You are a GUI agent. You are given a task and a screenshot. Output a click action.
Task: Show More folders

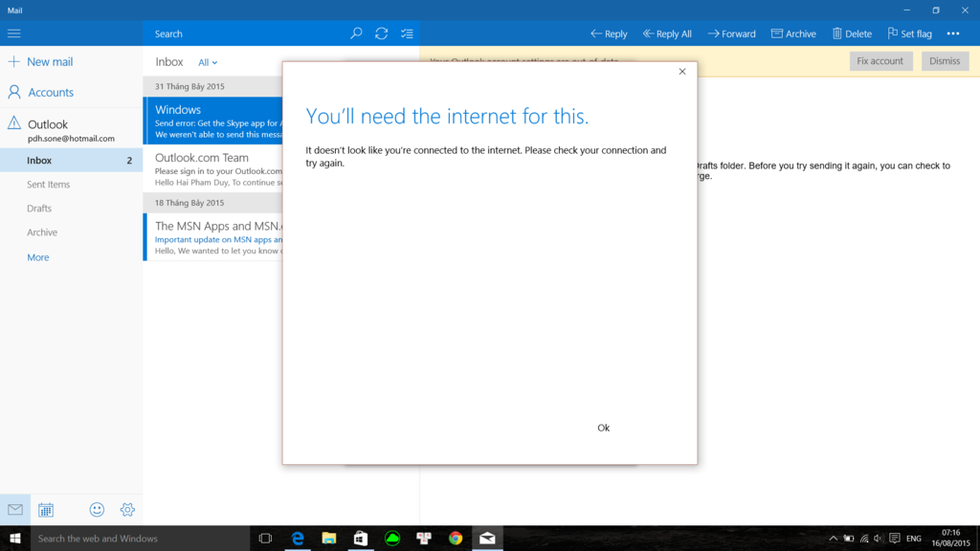click(38, 257)
